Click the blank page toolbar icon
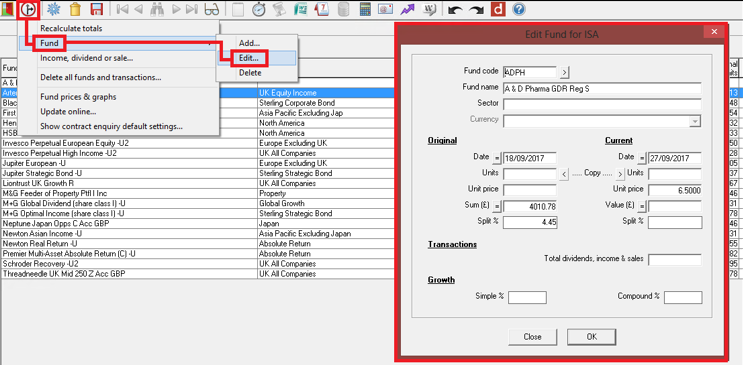743x365 pixels. [238, 9]
